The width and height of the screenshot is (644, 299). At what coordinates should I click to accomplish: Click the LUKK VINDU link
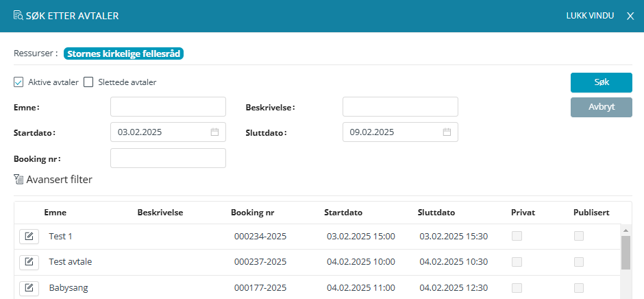point(589,16)
